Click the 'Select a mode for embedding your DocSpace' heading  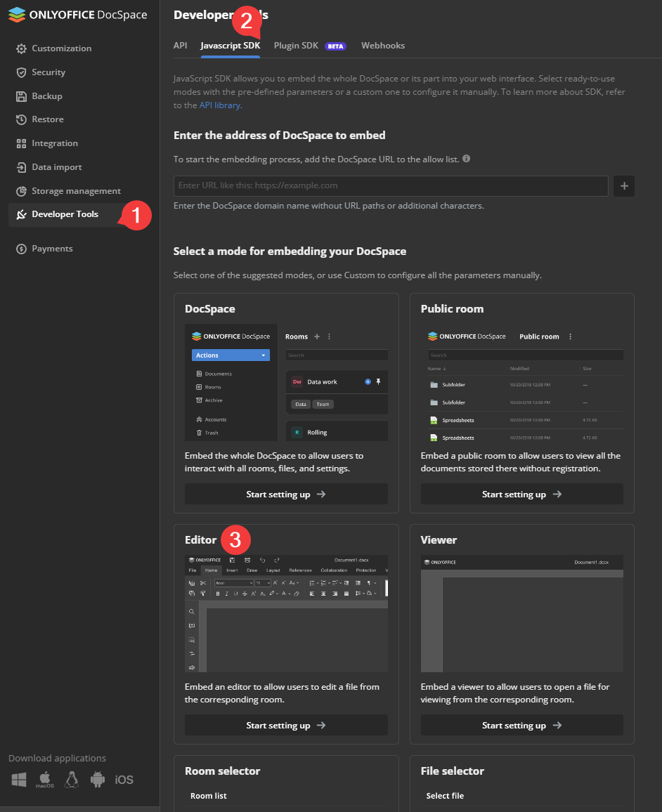(290, 251)
